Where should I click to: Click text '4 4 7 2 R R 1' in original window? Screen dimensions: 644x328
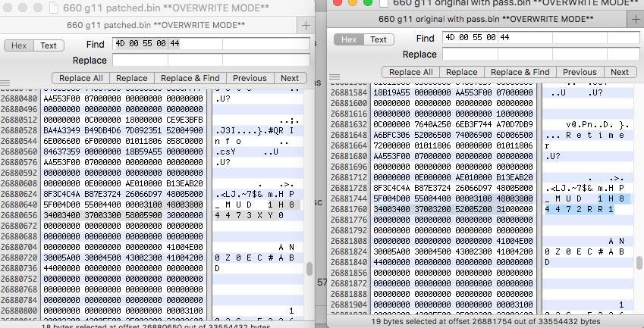pyautogui.click(x=579, y=209)
